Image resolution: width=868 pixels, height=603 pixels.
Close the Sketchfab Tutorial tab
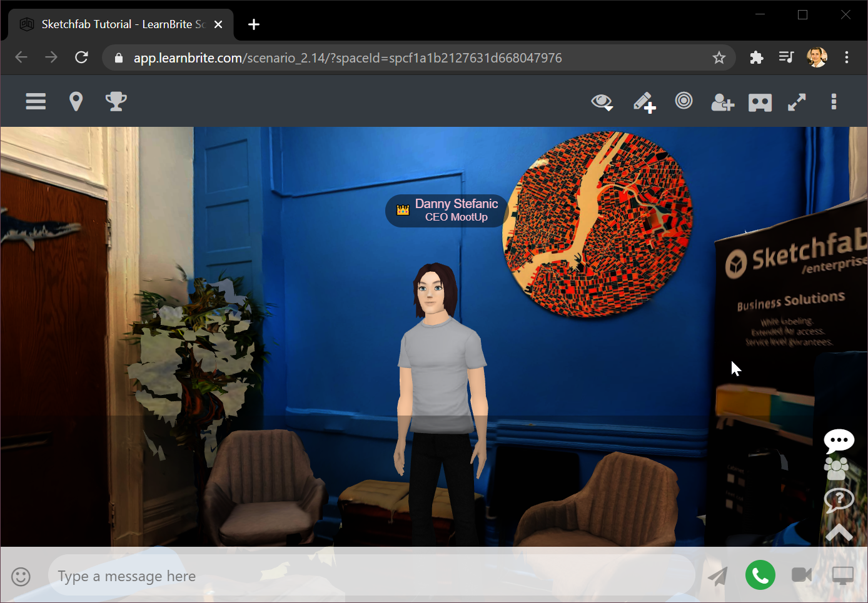218,24
